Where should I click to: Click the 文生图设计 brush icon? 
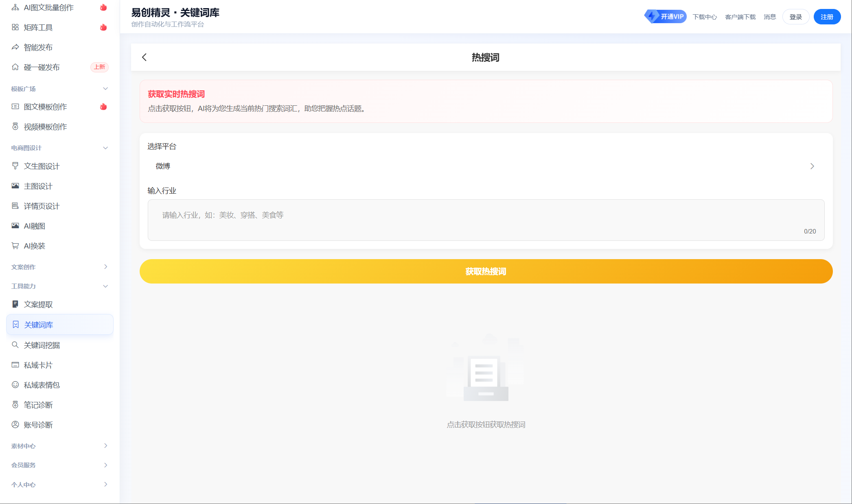(15, 166)
